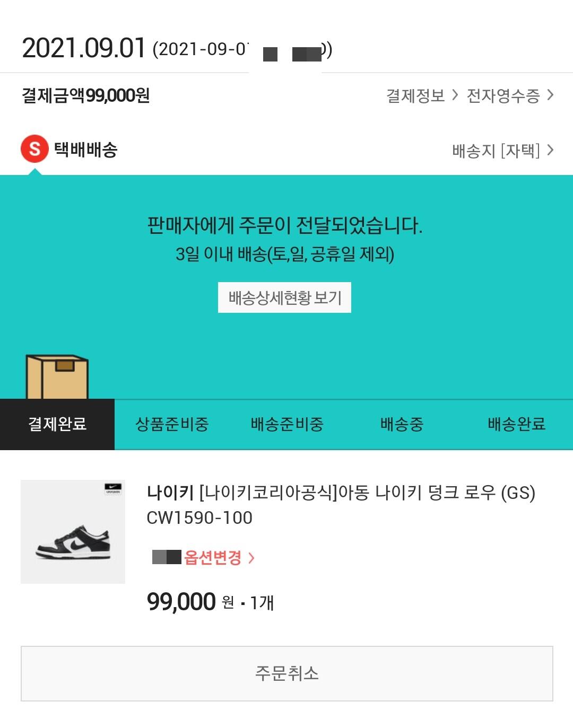The width and height of the screenshot is (573, 728).
Task: Open the Nike Dunk Low shoe thumbnail
Action: [x=73, y=531]
